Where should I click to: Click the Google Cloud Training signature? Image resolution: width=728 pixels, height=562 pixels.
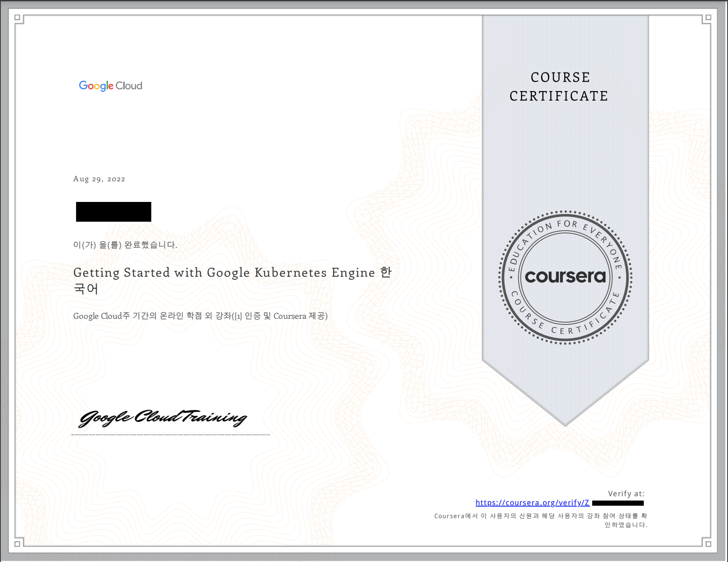[163, 418]
